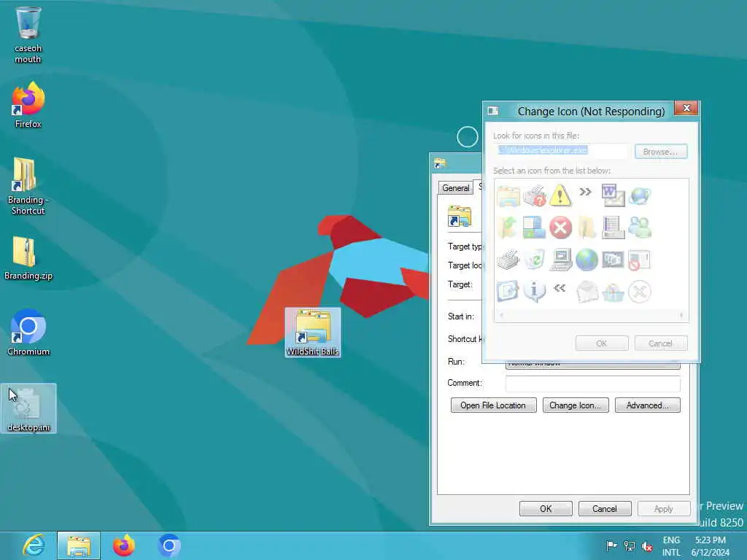
Task: Select the caseoh mouth recycle bin icon
Action: tap(28, 35)
